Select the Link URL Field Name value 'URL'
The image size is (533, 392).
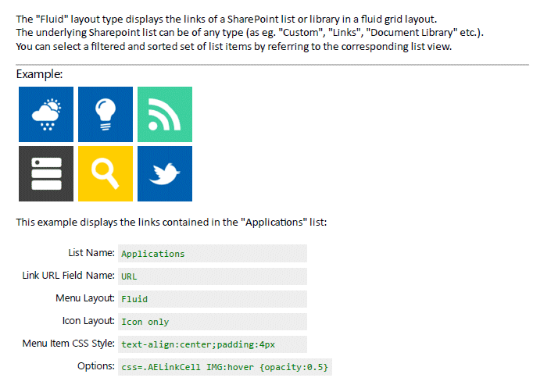click(130, 276)
